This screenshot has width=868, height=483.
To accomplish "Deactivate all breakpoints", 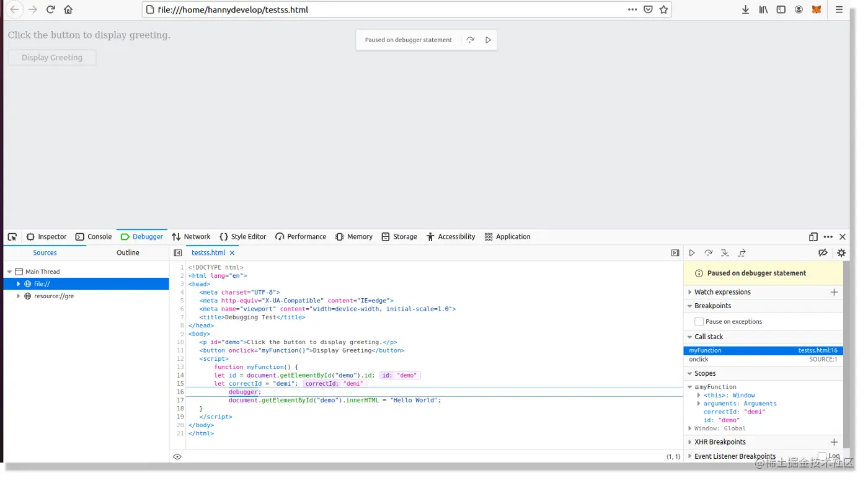I will [x=823, y=253].
